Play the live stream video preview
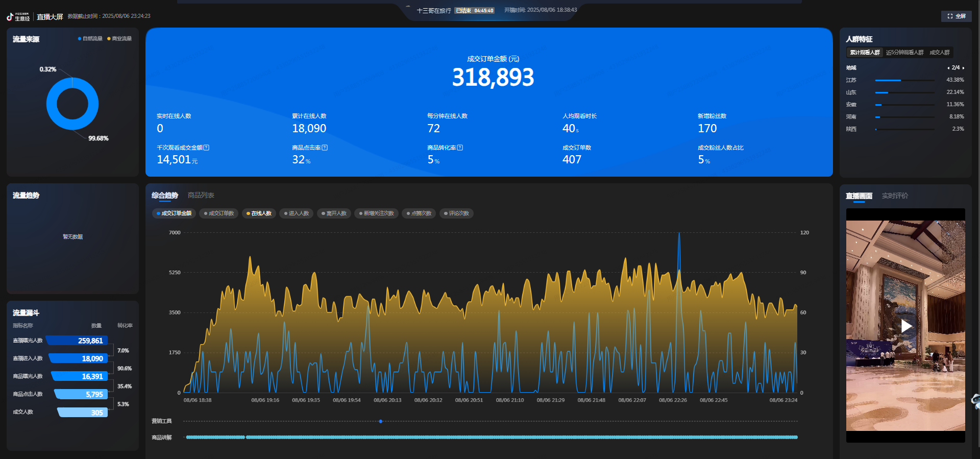This screenshot has width=980, height=459. coord(905,326)
